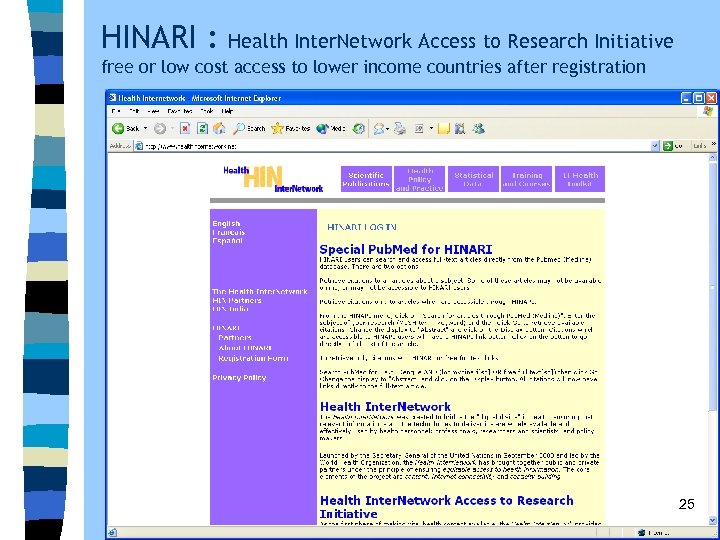The height and width of the screenshot is (540, 720).
Task: Open the Privacy Policy link
Action: (x=239, y=377)
